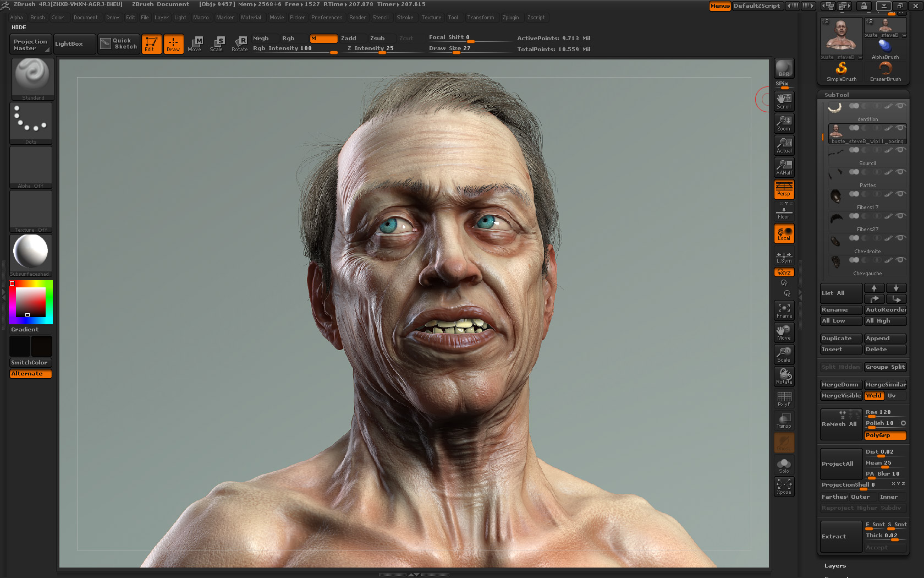Toggle Persp perspective view
Screen dimensions: 924x578
[784, 189]
